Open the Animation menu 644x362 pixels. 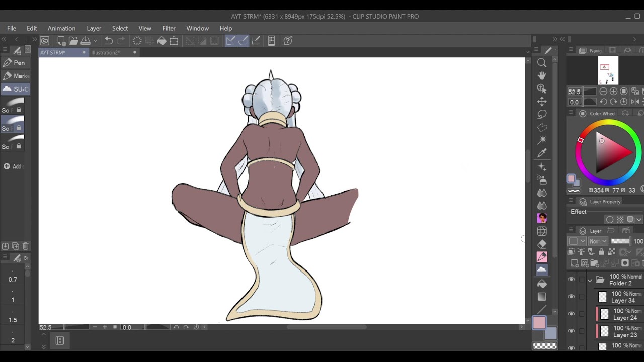[x=61, y=28]
